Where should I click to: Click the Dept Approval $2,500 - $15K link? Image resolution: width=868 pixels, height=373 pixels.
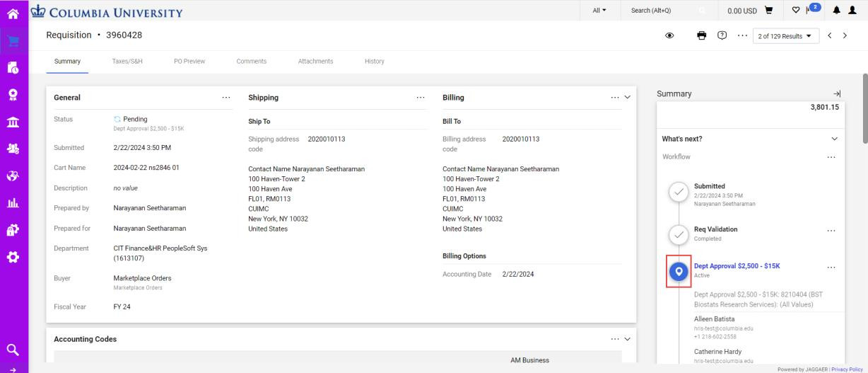pyautogui.click(x=737, y=266)
